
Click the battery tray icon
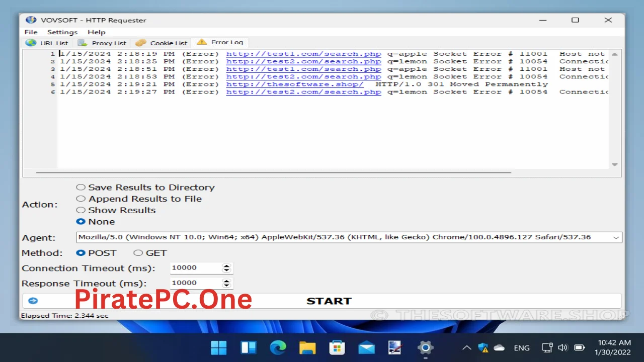click(x=580, y=347)
